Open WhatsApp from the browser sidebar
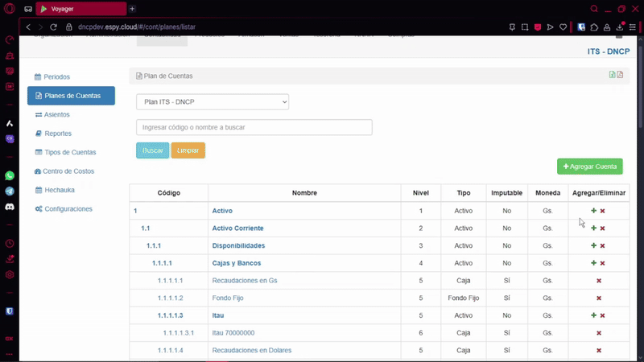 pos(10,175)
